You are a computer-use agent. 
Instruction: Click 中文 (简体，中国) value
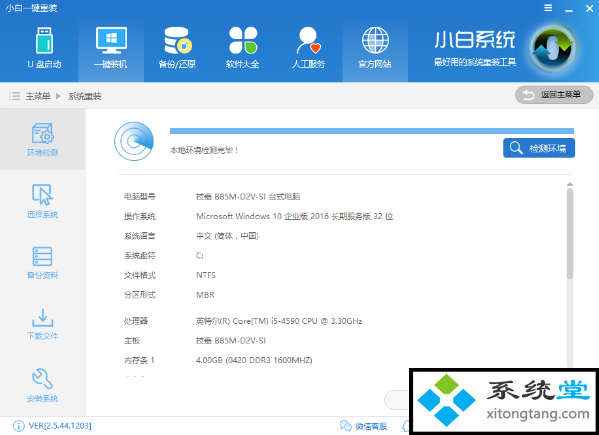pyautogui.click(x=227, y=236)
